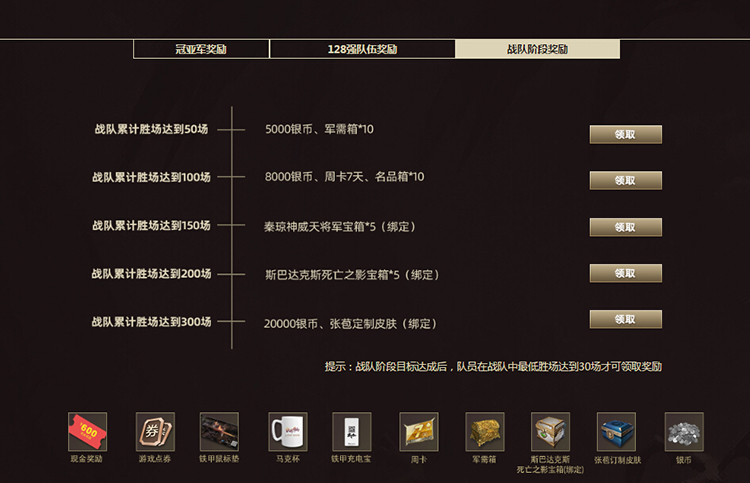Click the 战队累计胜场达到300场 milestone label
This screenshot has height=483, width=750.
click(151, 322)
